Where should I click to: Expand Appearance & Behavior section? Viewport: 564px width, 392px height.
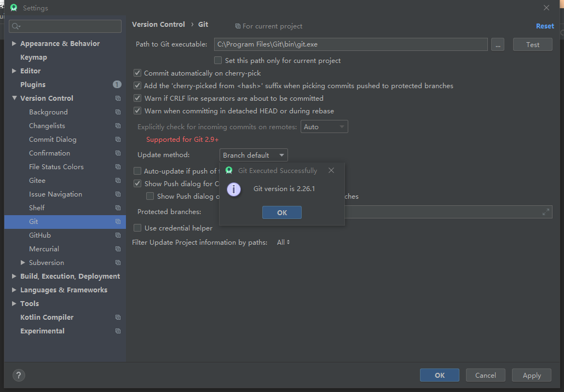click(14, 43)
